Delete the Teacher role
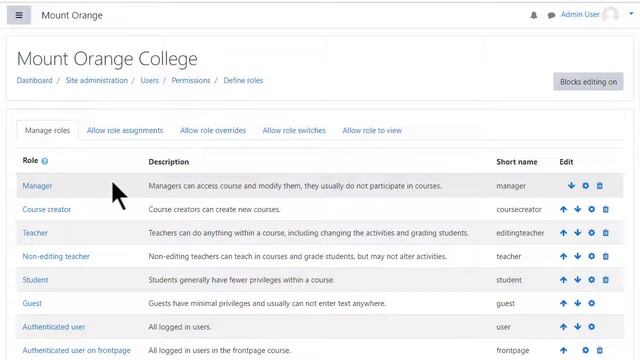Viewport: 640px width, 360px height. click(606, 233)
